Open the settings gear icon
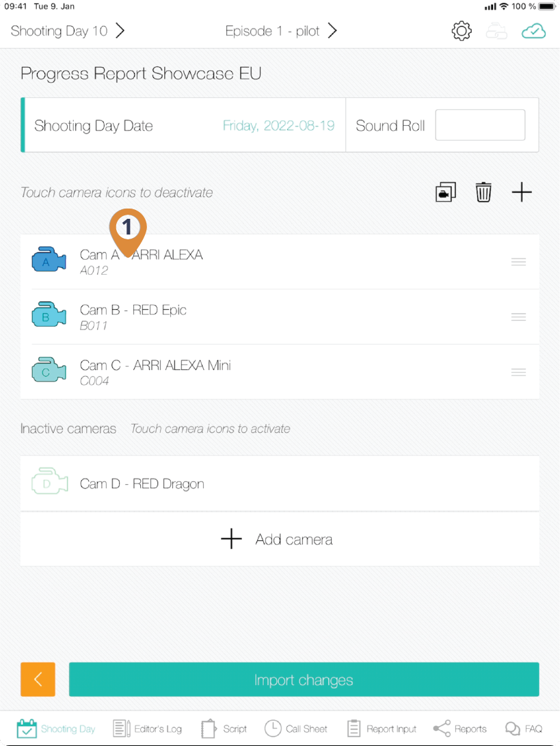This screenshot has width=560, height=746. click(x=461, y=31)
